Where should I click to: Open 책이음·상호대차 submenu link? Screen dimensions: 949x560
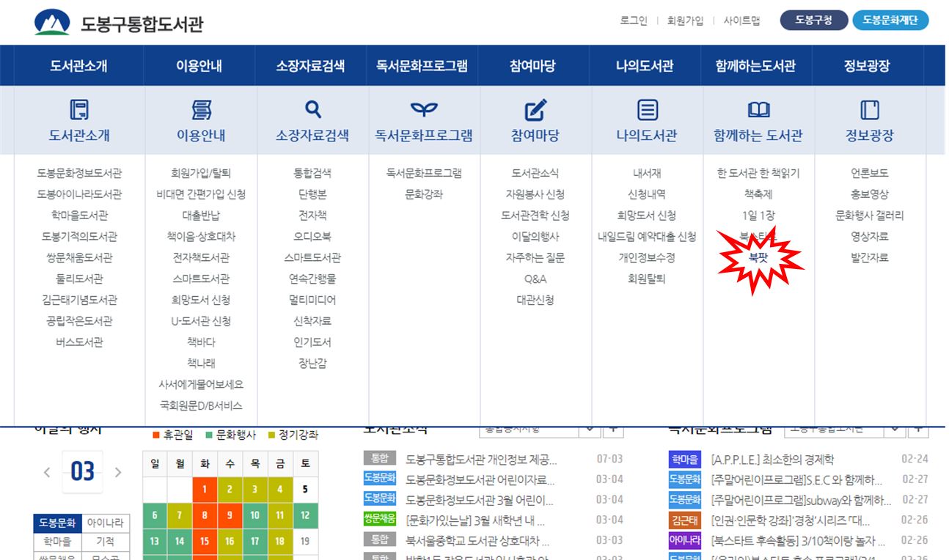point(201,237)
